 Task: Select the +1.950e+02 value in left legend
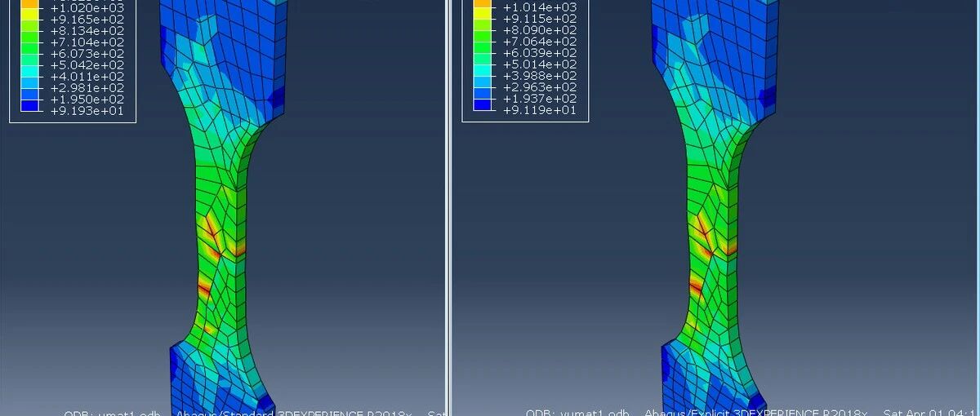[x=87, y=98]
